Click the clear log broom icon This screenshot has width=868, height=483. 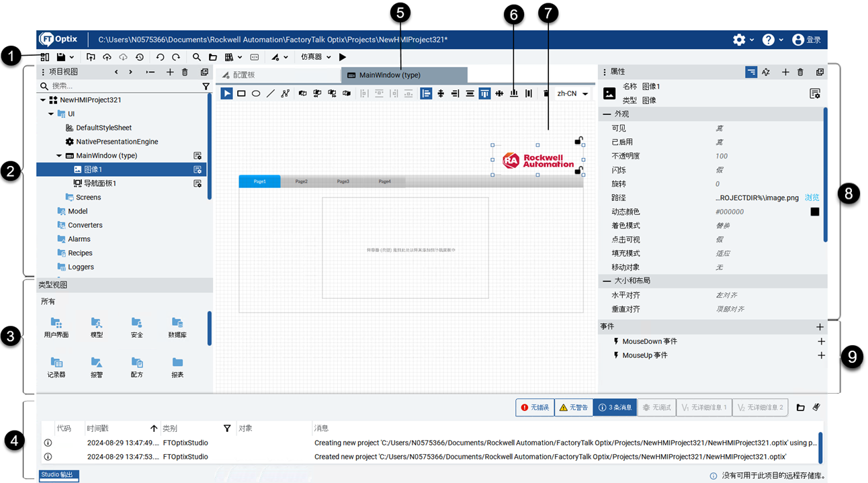[816, 407]
